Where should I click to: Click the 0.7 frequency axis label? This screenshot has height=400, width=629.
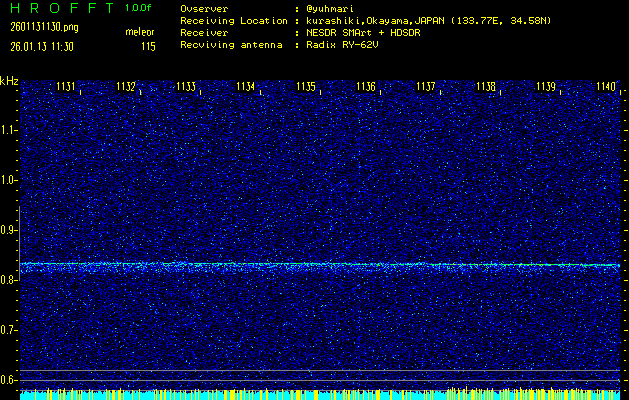pyautogui.click(x=9, y=330)
